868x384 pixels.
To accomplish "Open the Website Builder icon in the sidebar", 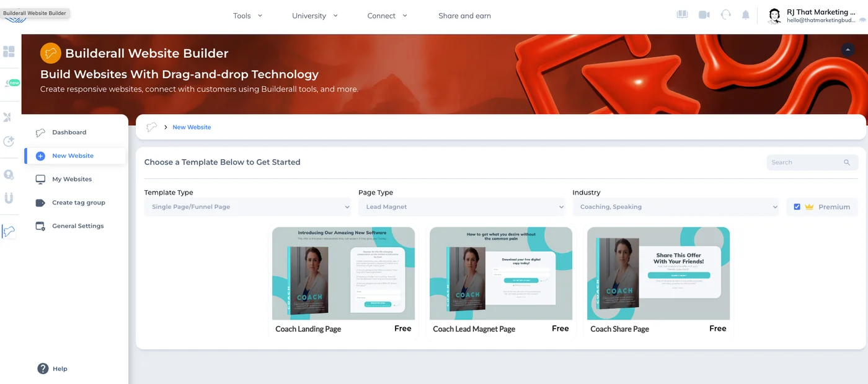I will tap(9, 231).
